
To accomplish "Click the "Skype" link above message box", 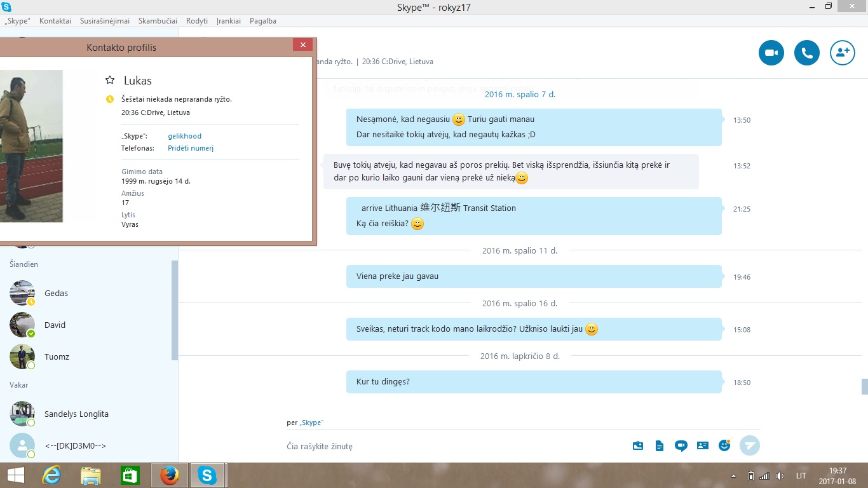I will pos(312,423).
